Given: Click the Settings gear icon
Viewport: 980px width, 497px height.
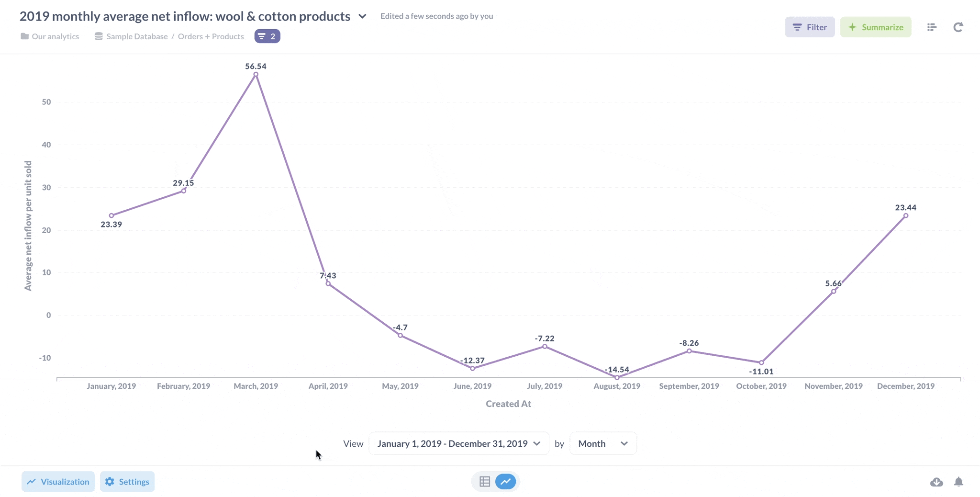Looking at the screenshot, I should pyautogui.click(x=110, y=482).
